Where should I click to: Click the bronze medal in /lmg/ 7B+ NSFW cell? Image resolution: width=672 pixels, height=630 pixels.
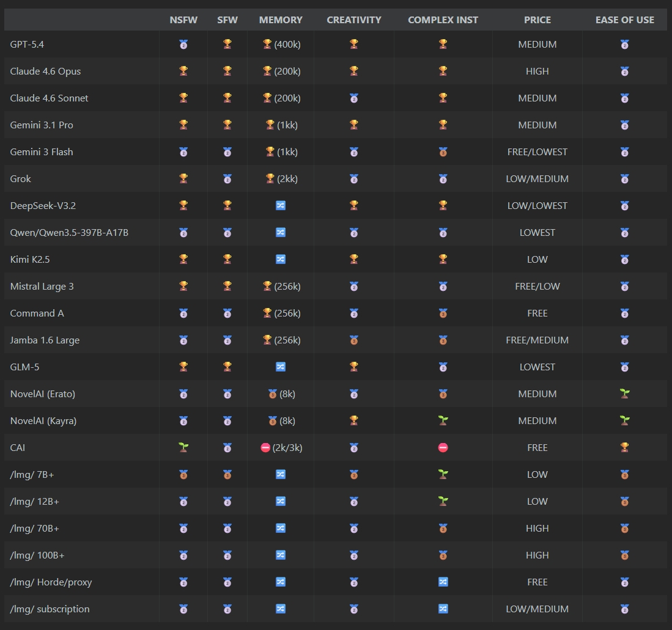pyautogui.click(x=183, y=475)
